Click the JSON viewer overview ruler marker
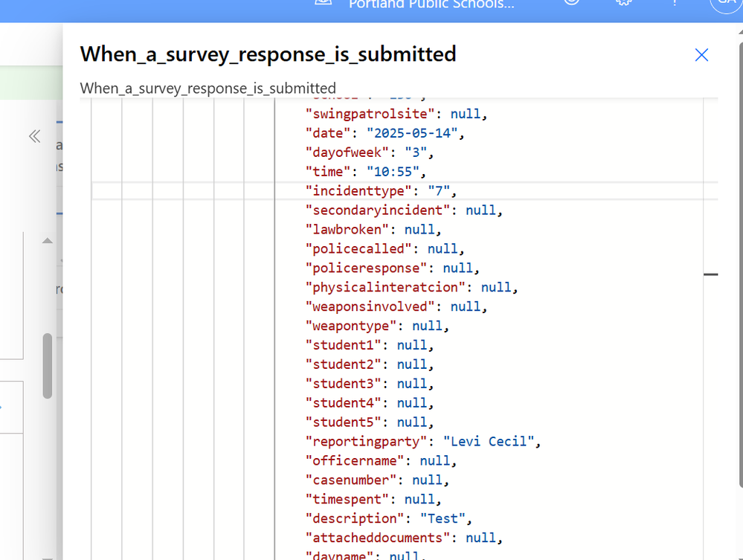This screenshot has width=743, height=560. [710, 274]
